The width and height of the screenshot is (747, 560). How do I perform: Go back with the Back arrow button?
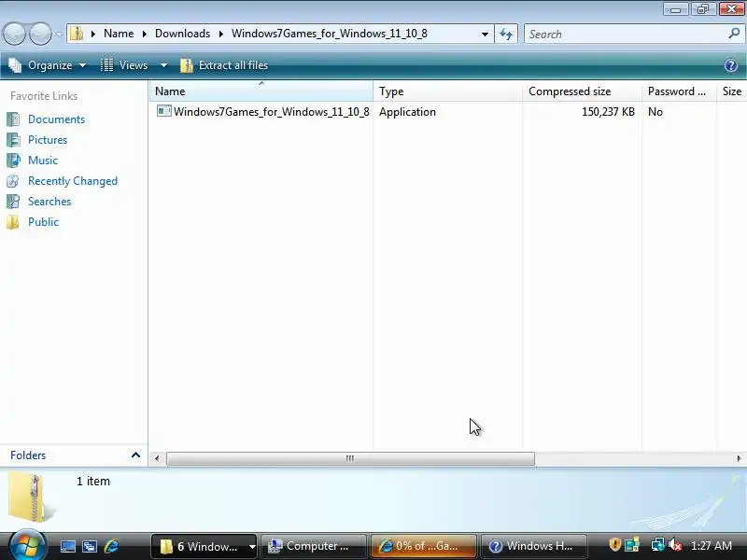pyautogui.click(x=14, y=34)
